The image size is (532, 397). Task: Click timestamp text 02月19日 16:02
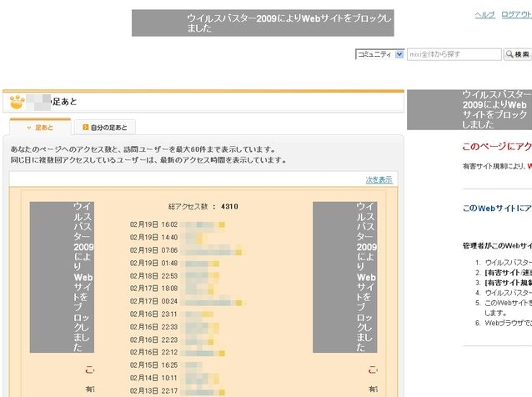(153, 224)
